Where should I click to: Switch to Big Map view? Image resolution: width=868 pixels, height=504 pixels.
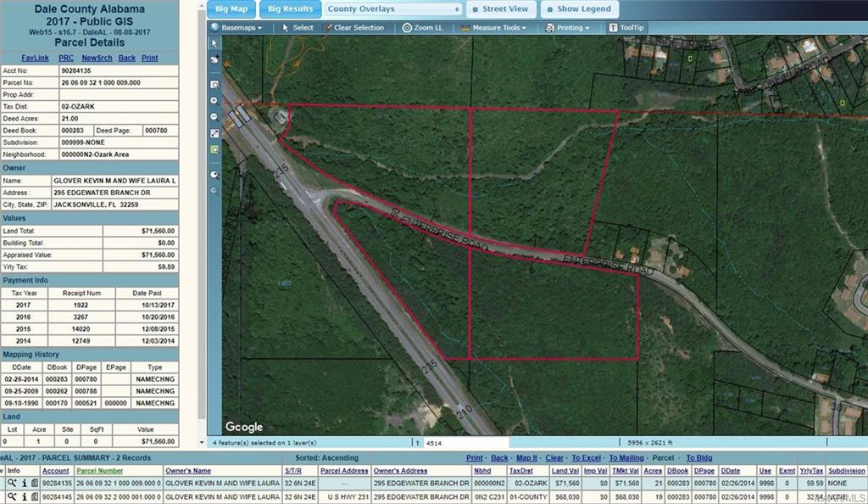click(x=231, y=9)
